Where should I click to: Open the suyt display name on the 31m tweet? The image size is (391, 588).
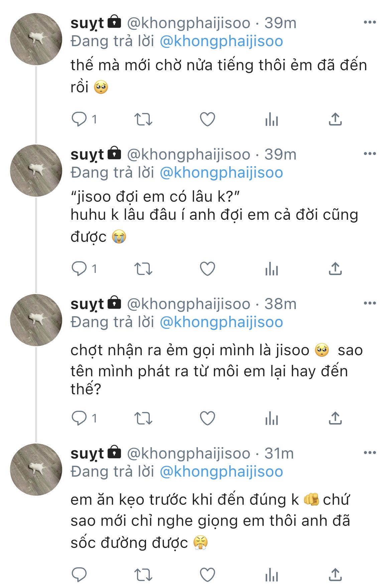pos(87,454)
